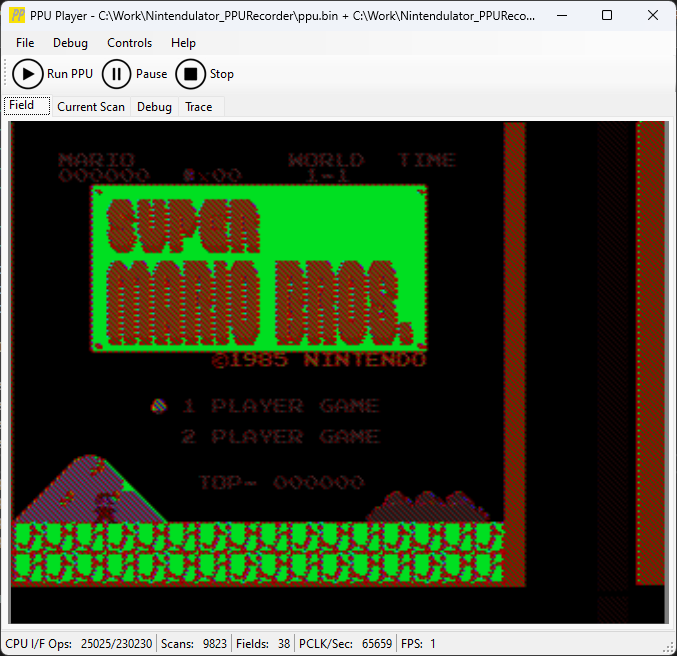Click the Run PPU play icon

(27, 74)
